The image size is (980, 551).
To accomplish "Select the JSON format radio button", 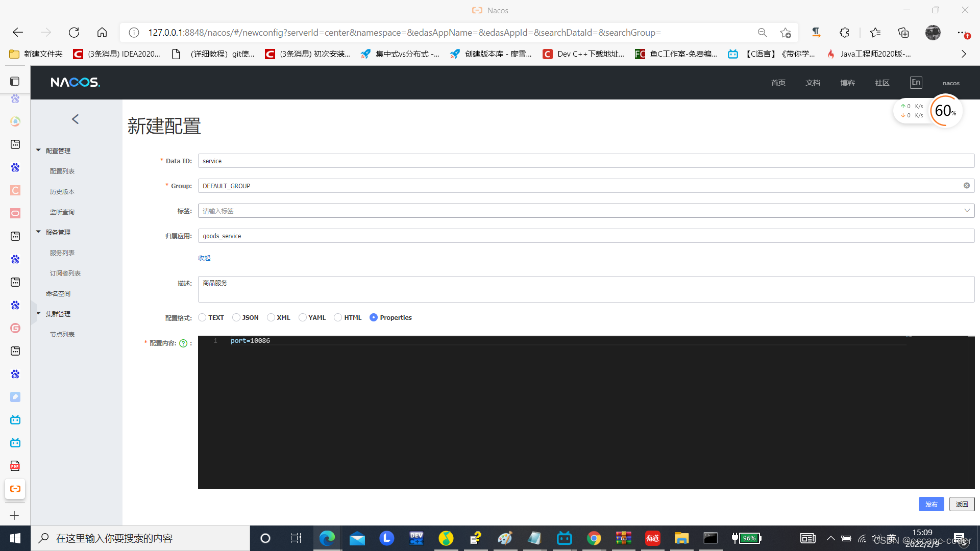I will click(x=236, y=318).
